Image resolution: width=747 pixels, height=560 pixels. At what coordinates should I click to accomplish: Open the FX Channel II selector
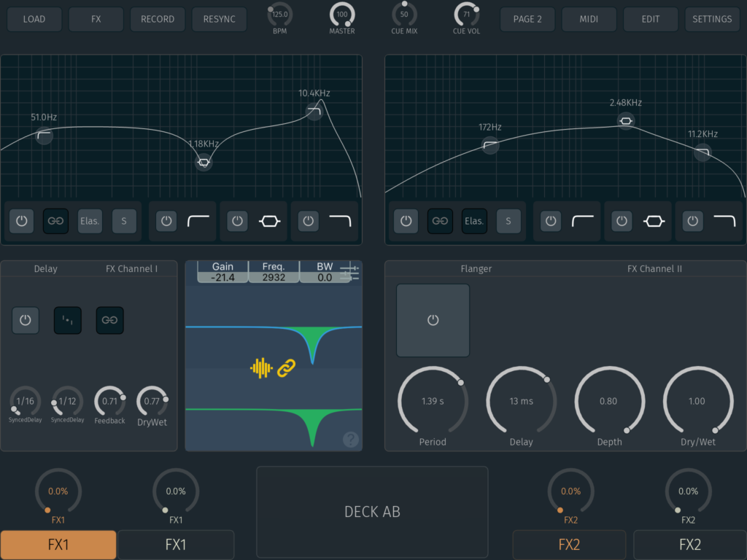tap(654, 269)
